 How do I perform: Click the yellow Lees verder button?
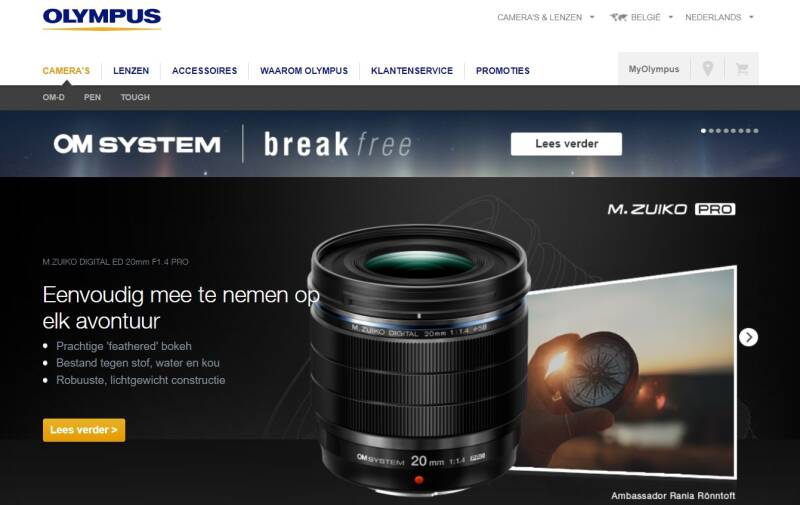[x=84, y=430]
